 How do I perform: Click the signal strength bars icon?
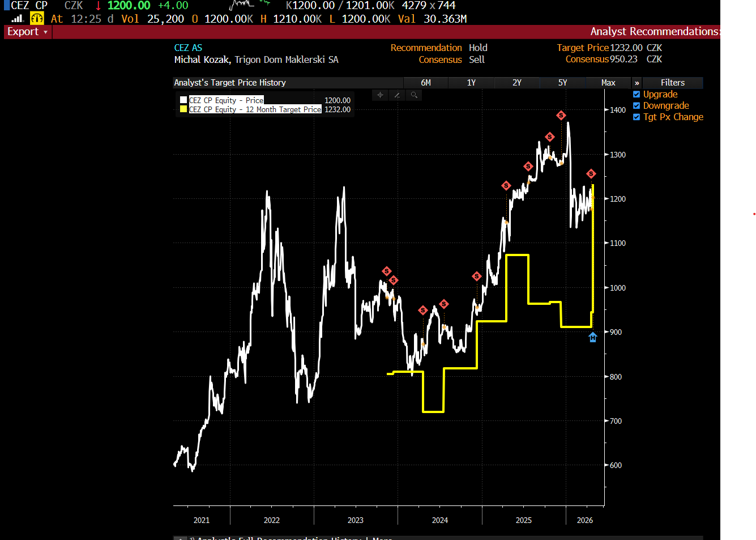18,19
